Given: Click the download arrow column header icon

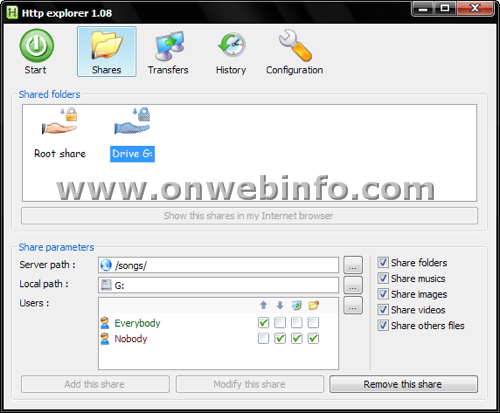Looking at the screenshot, I should 280,305.
